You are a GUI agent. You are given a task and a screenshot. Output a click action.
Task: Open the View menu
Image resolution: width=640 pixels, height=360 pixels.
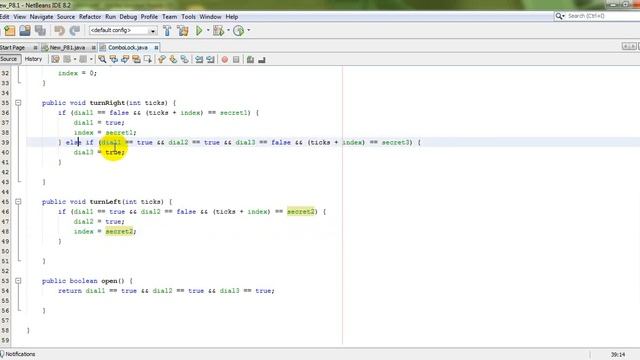point(20,17)
